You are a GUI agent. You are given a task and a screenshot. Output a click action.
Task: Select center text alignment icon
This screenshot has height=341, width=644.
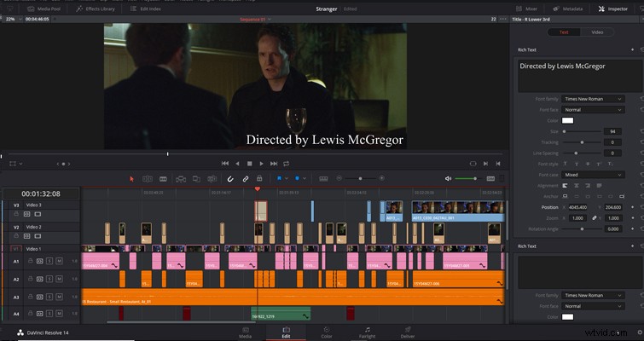pyautogui.click(x=577, y=186)
